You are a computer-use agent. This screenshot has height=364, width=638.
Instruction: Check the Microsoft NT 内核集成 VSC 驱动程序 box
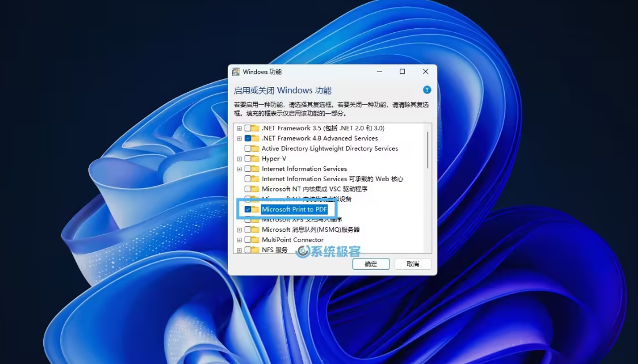(247, 189)
